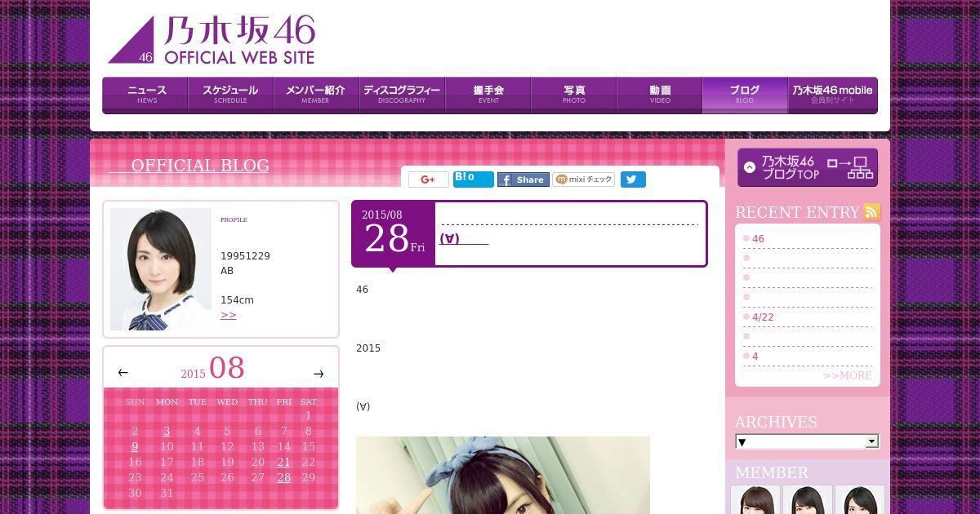
Task: Open the Blog menu tab
Action: point(745,95)
